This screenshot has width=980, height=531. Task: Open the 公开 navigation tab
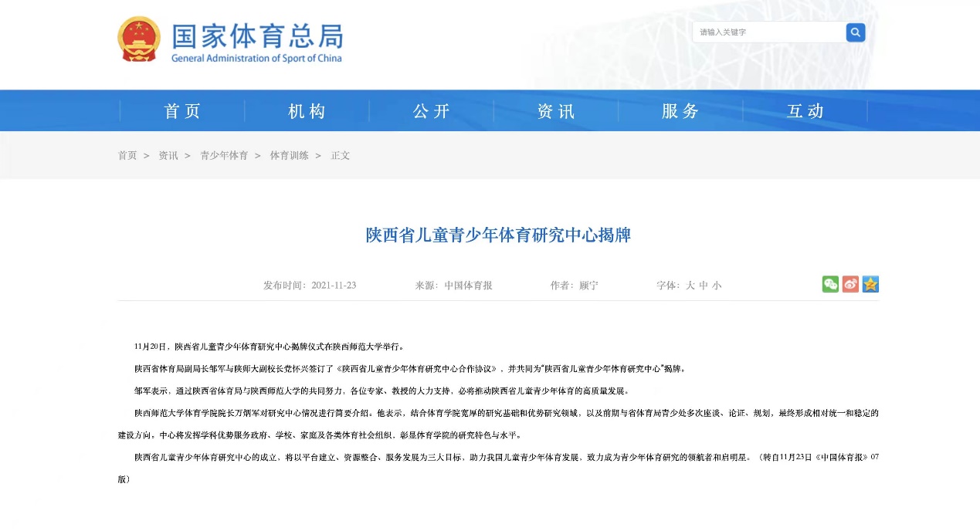[432, 111]
